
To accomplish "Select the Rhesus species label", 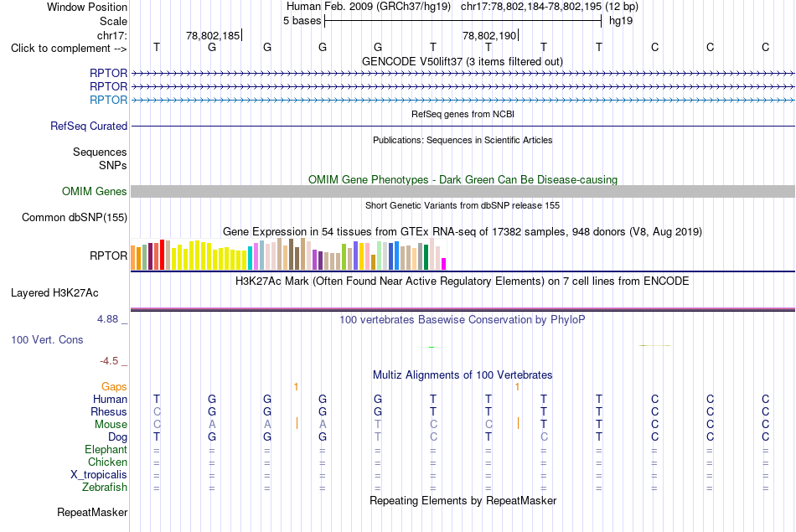I will [x=109, y=411].
